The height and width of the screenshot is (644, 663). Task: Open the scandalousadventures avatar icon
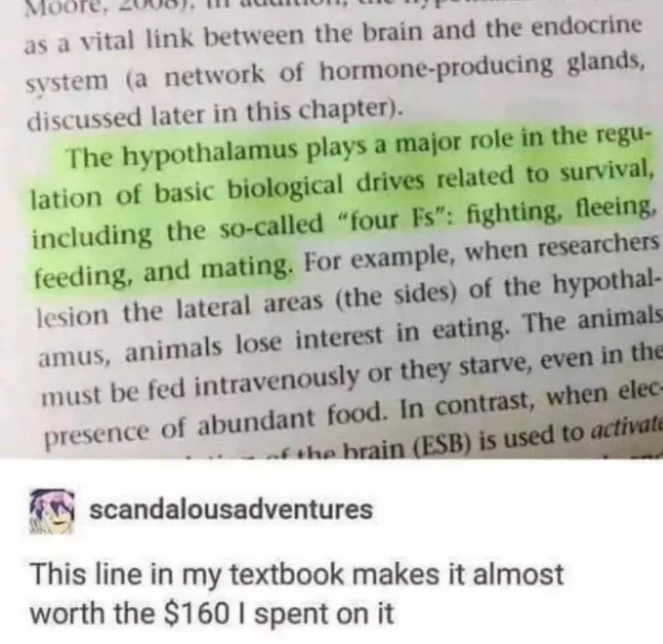click(x=51, y=512)
